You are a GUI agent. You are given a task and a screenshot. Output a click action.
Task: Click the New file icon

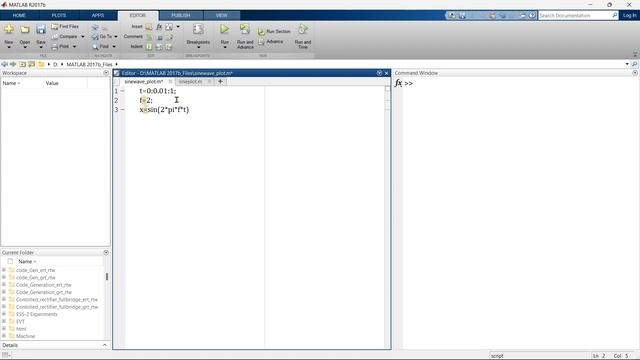point(9,29)
